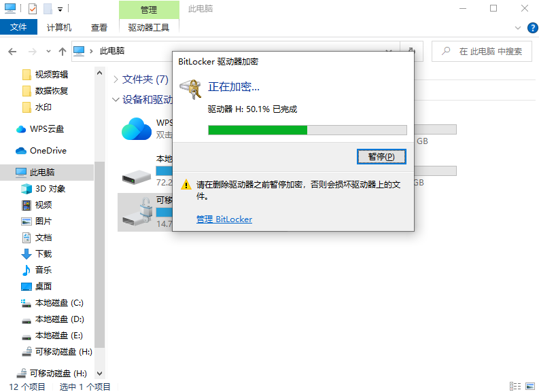This screenshot has width=539, height=392.
Task: Click the address bar computer icon
Action: (x=79, y=51)
